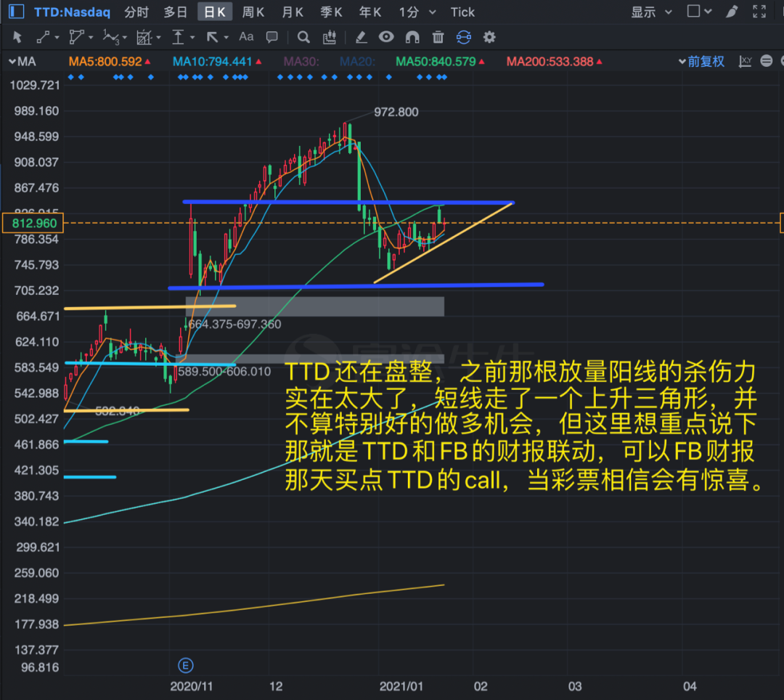
Task: Expand the 1分 minute interval dropdown
Action: click(x=433, y=12)
